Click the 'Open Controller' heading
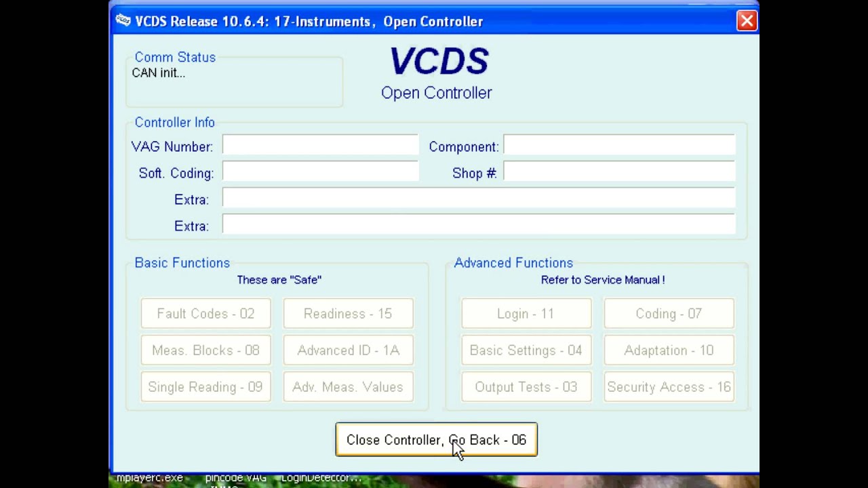 437,93
